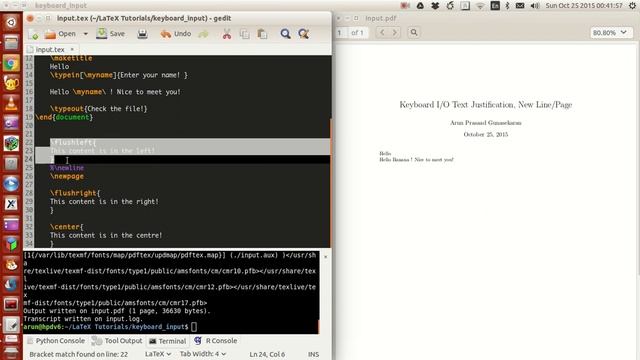Click the Cut scissors icon
Viewport: 640px width, 360px height.
(x=227, y=34)
